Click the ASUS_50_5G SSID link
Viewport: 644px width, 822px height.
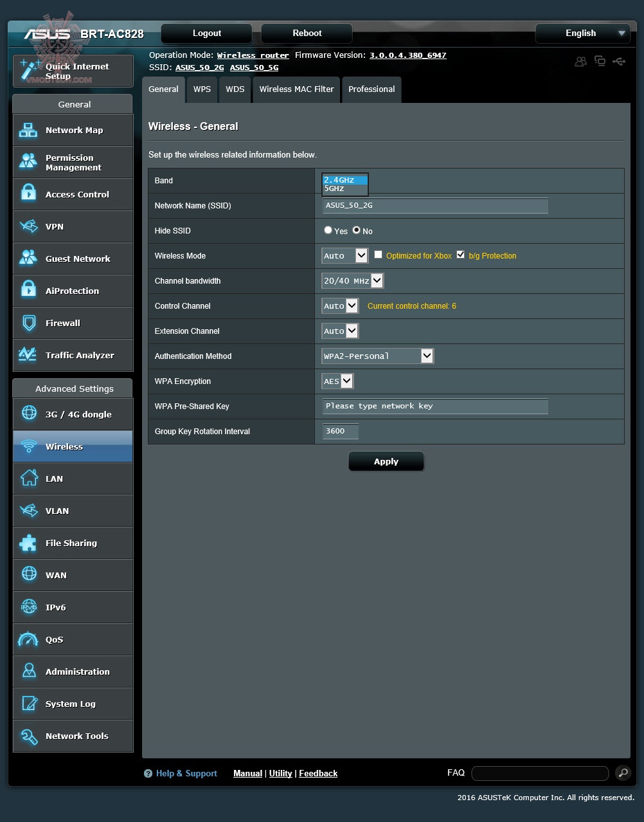(x=255, y=68)
